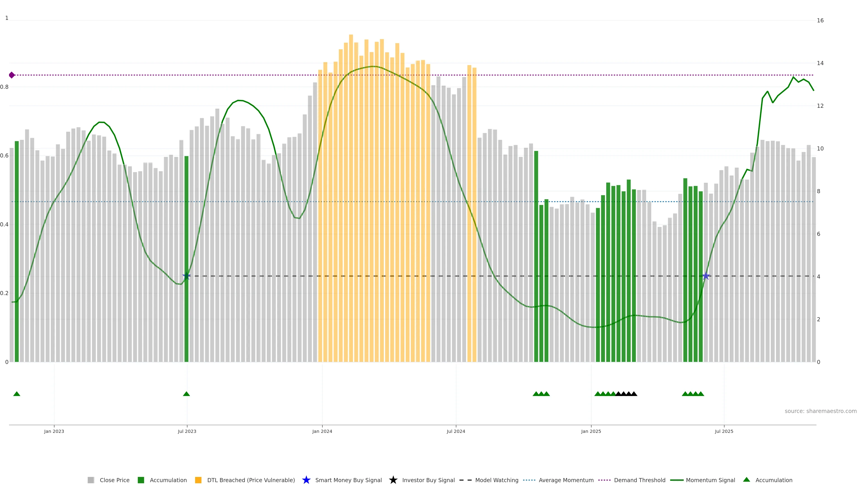The image size is (868, 488).
Task: Click the blue star near July 2025 on chart
Action: (x=705, y=276)
